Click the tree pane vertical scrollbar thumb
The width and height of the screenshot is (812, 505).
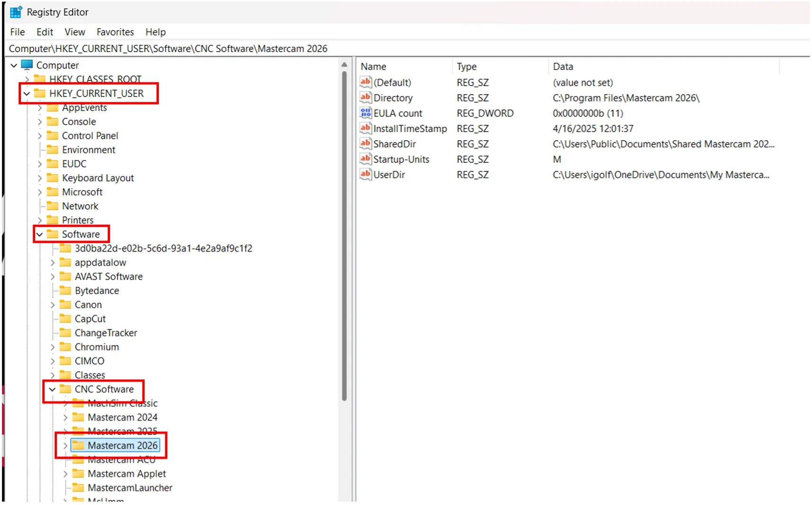tap(344, 235)
